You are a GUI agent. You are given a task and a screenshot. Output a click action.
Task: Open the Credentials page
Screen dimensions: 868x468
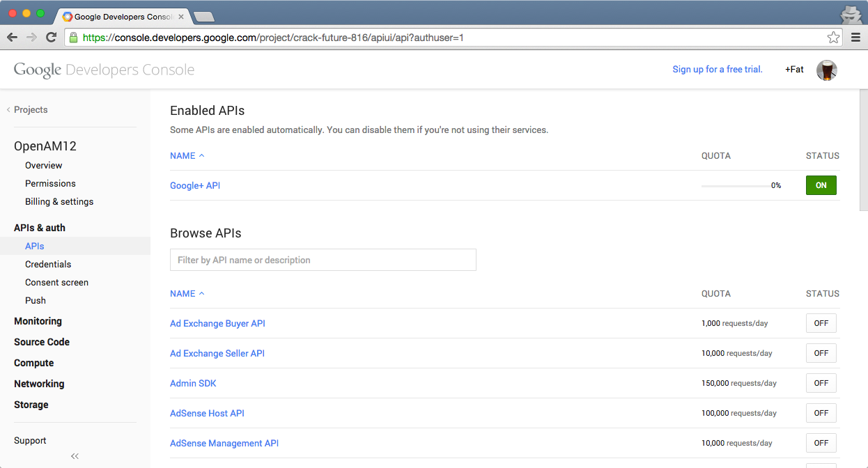click(48, 264)
